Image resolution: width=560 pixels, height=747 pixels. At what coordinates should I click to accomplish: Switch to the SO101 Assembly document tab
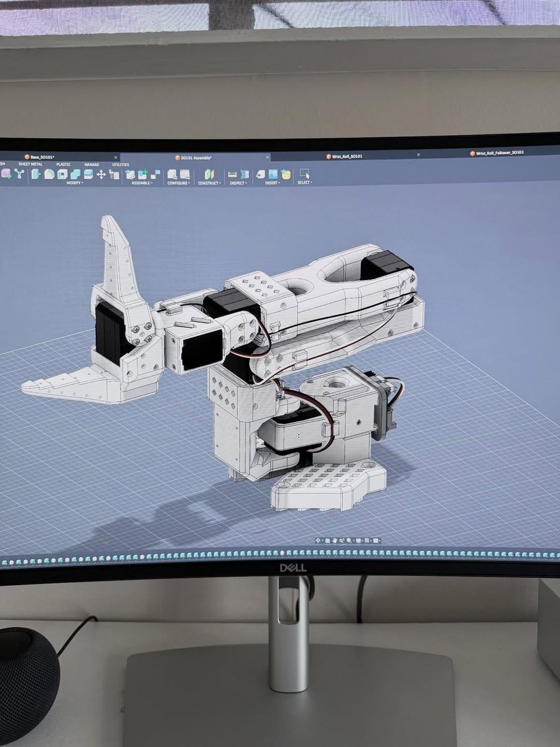pos(194,157)
